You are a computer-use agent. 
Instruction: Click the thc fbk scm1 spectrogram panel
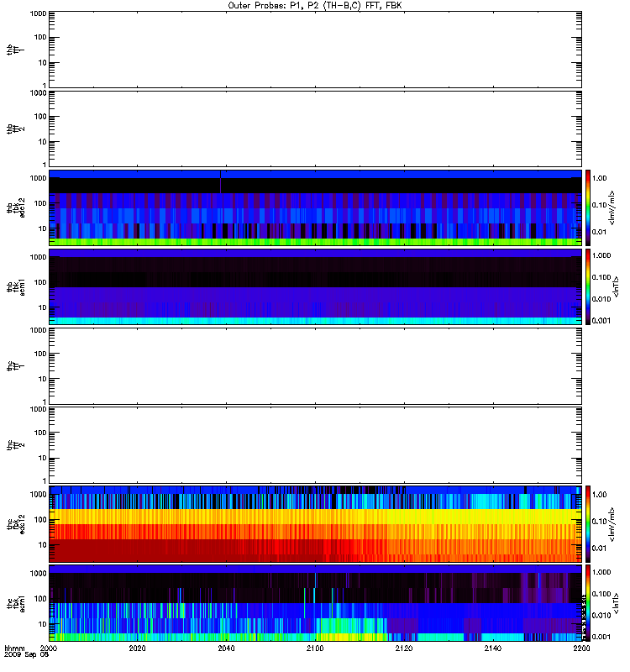(x=316, y=602)
